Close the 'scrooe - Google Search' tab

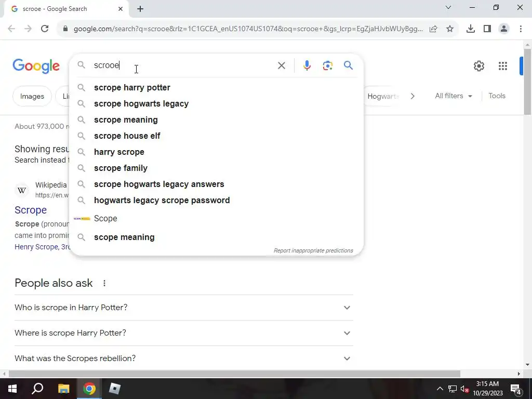(121, 9)
